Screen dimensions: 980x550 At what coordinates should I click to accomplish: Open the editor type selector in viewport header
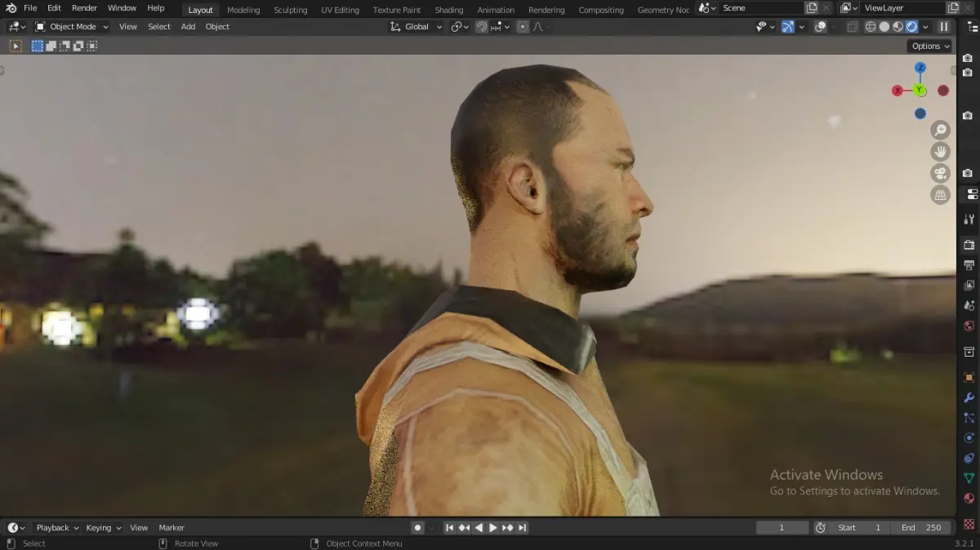tap(16, 26)
